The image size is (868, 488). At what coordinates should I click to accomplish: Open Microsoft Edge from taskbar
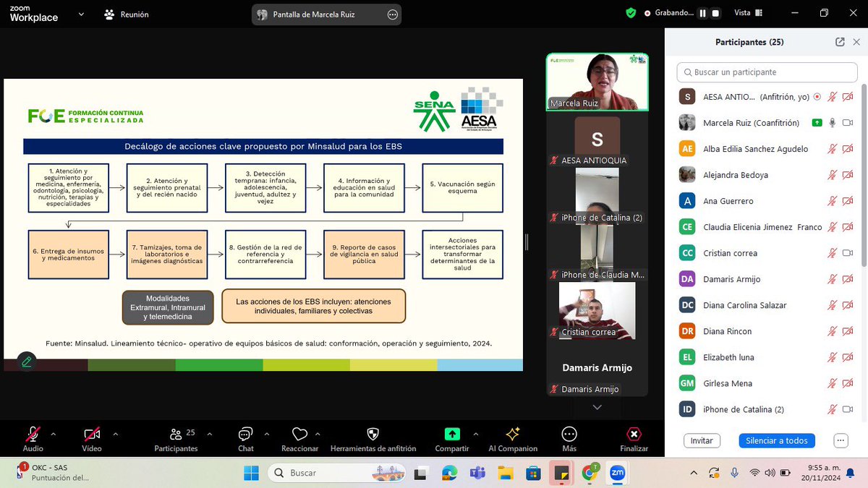449,474
